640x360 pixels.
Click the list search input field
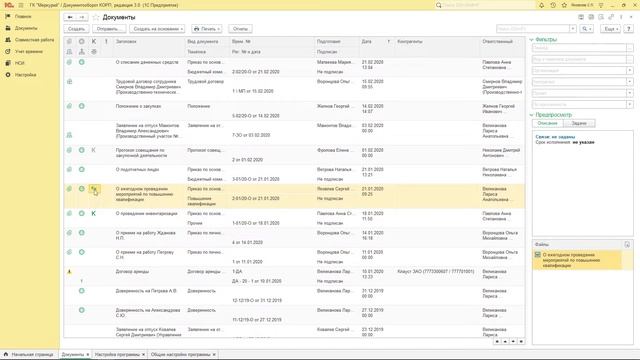(x=533, y=29)
